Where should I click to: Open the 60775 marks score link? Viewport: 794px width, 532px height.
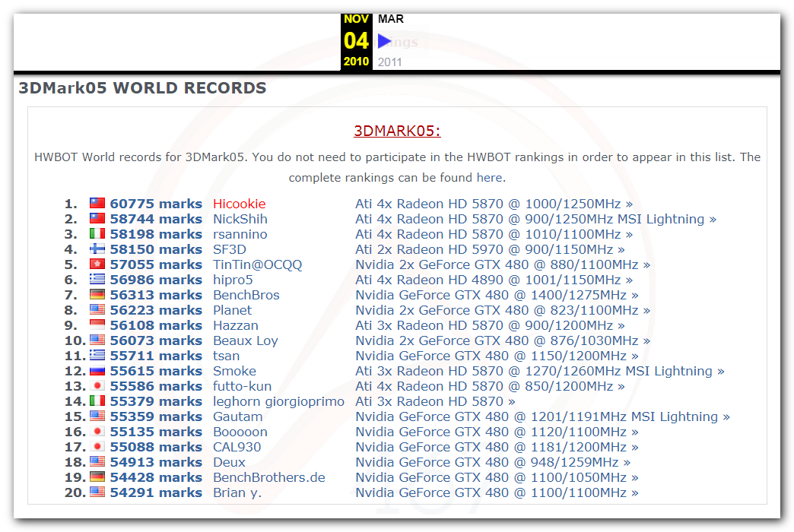(x=156, y=204)
